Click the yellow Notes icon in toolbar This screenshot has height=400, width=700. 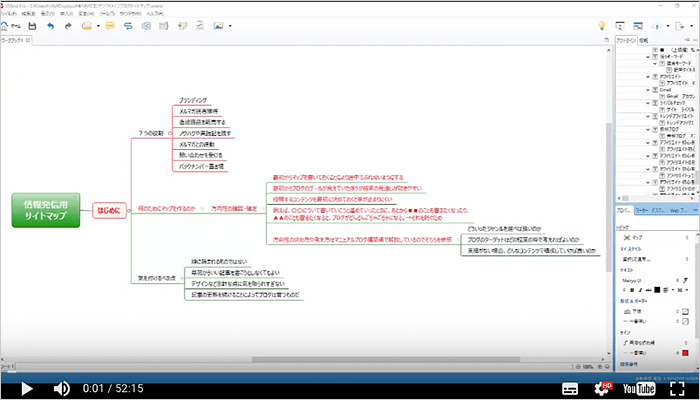point(107,26)
